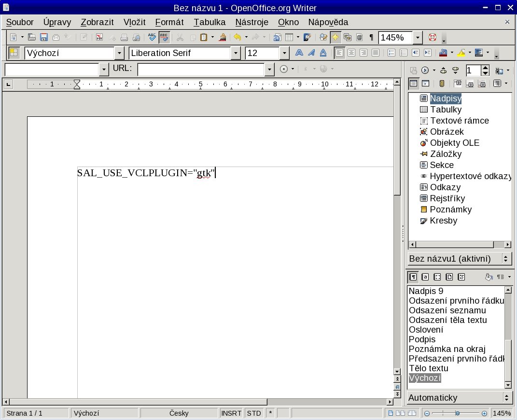Viewport: 517px width, 420px height.
Task: Save the document with the floppy disk icon
Action: point(43,37)
